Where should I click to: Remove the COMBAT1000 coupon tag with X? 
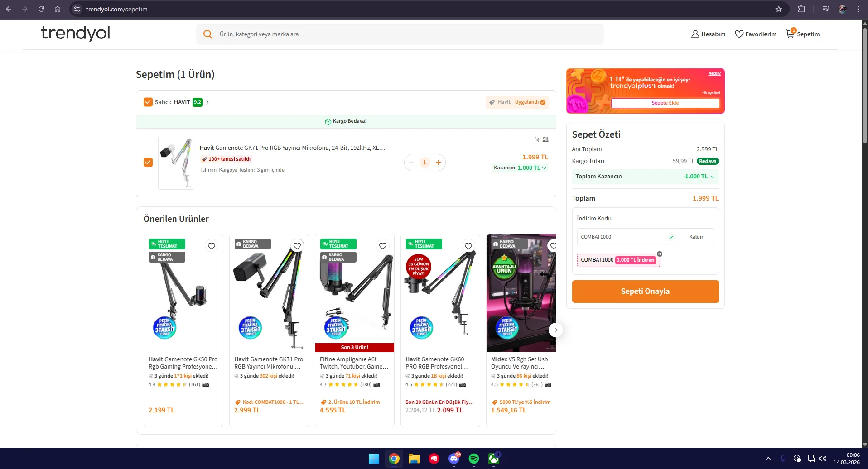(660, 254)
